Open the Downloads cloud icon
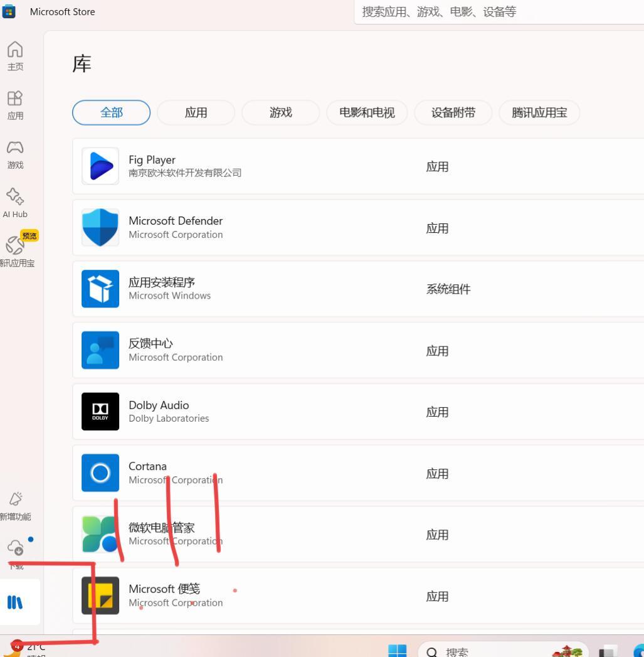 [16, 547]
